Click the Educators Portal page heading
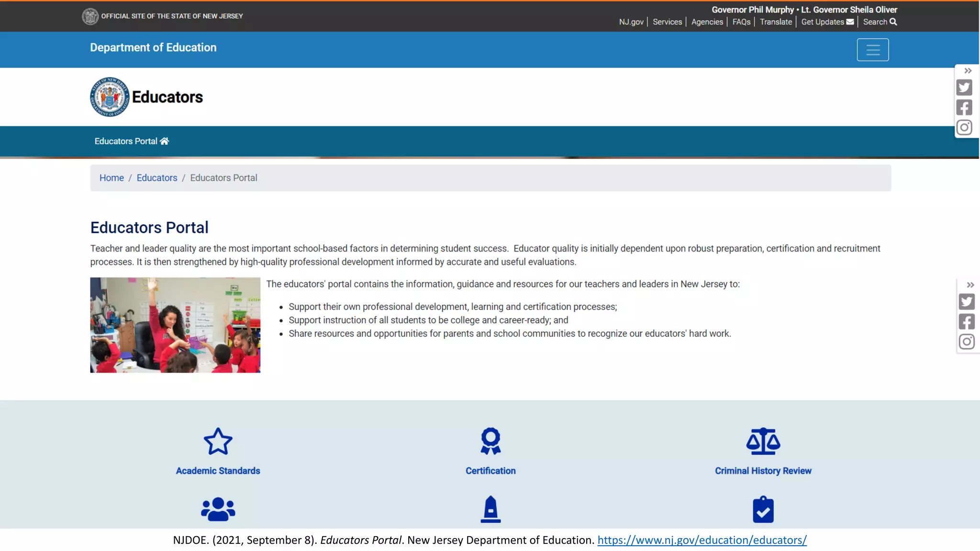Viewport: 980px width, 551px height. (149, 228)
